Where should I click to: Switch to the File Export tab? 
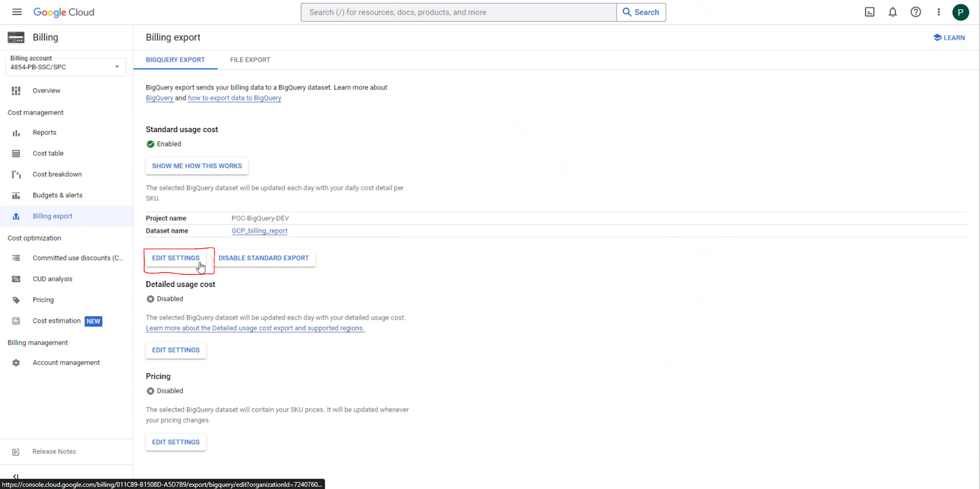pyautogui.click(x=250, y=60)
